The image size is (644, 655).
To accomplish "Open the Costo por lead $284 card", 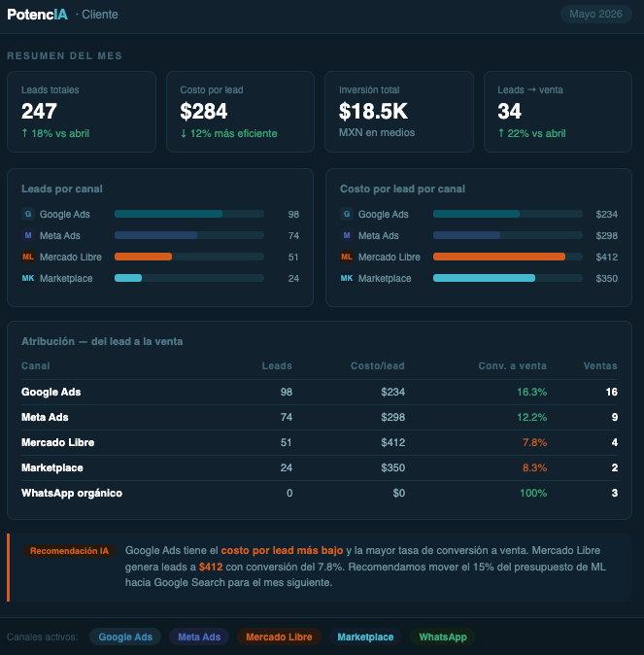I will tap(240, 112).
